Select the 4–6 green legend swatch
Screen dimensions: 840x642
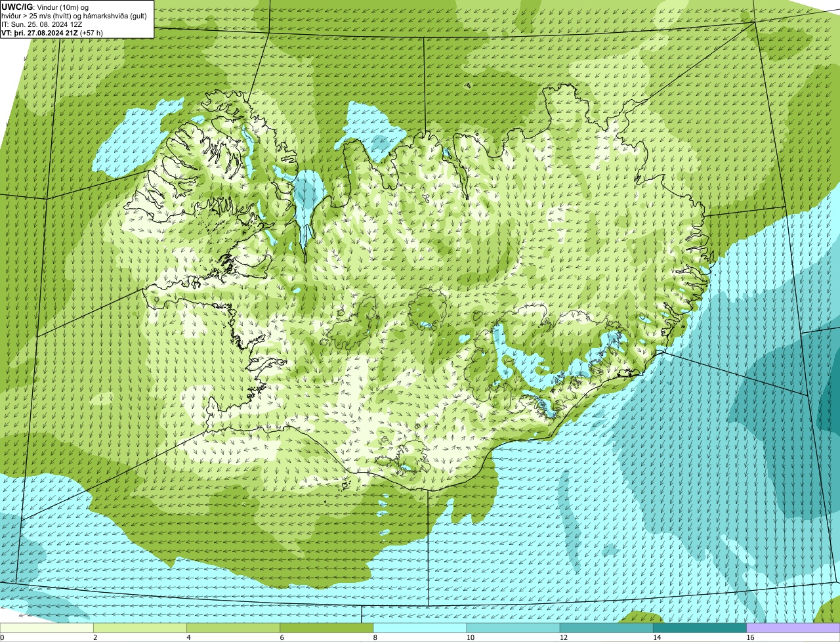click(234, 628)
